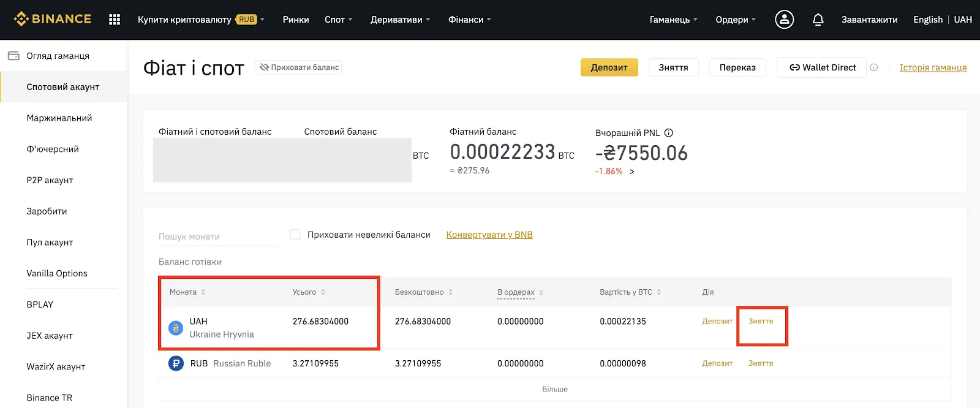This screenshot has width=980, height=408.
Task: Expand the Деривативи dropdown menu
Action: 400,20
